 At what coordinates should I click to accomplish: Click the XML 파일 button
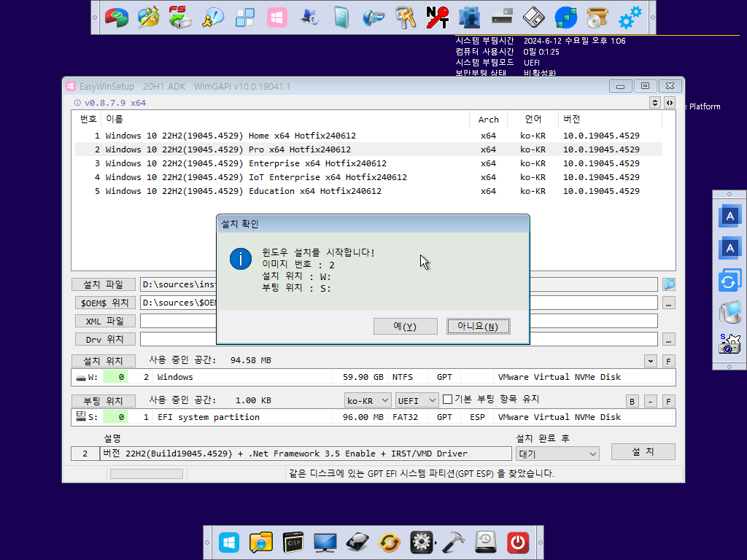pyautogui.click(x=105, y=321)
